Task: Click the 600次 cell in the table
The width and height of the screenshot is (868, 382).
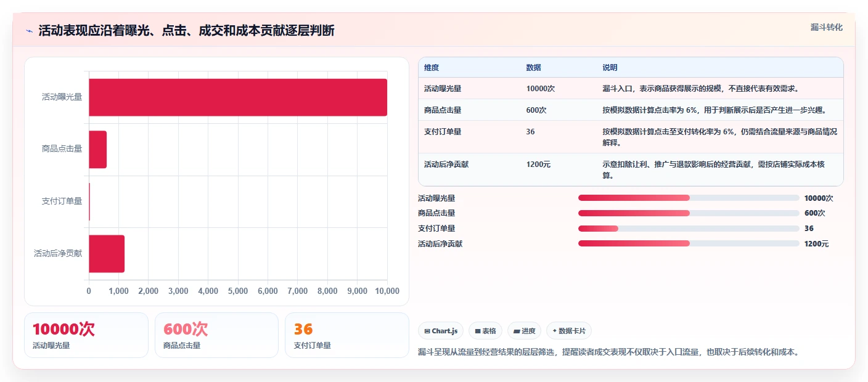Action: 536,110
